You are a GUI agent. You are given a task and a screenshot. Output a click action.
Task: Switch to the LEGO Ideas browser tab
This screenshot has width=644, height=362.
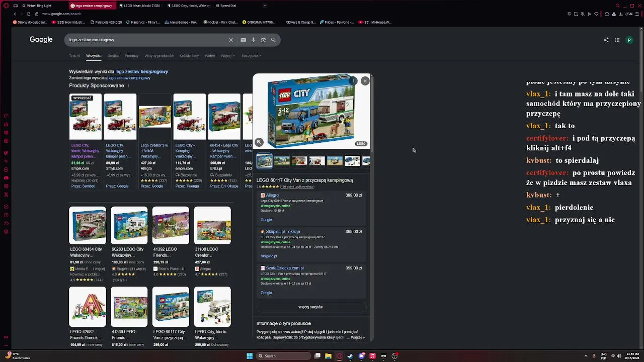pyautogui.click(x=141, y=6)
